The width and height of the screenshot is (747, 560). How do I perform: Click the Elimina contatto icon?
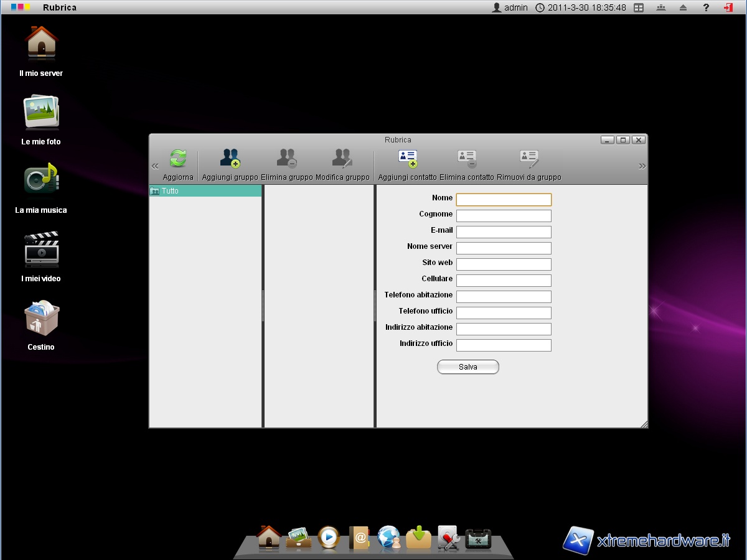coord(466,159)
